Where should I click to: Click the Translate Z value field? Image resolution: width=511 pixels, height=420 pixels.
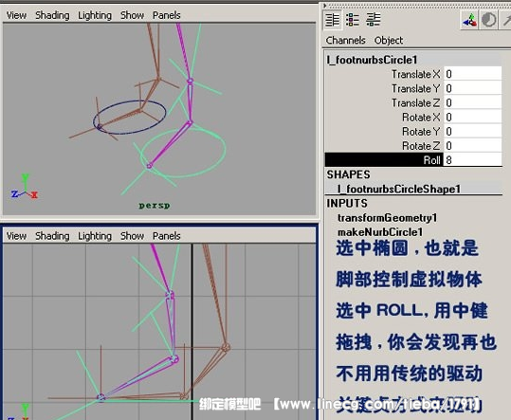(x=472, y=102)
